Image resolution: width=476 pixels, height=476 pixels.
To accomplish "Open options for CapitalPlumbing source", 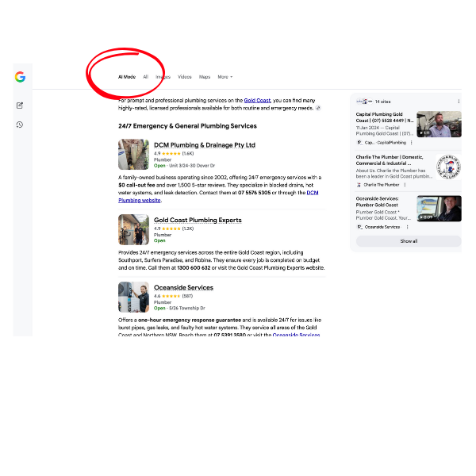I will click(x=411, y=142).
